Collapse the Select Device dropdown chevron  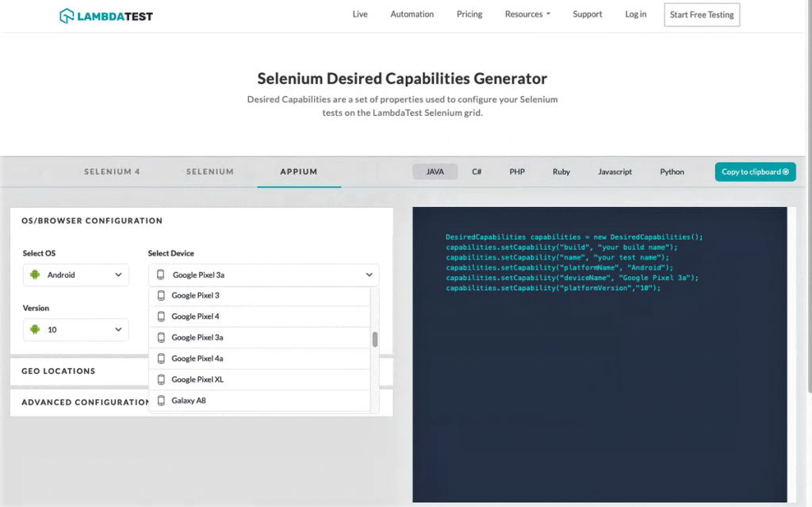click(369, 275)
